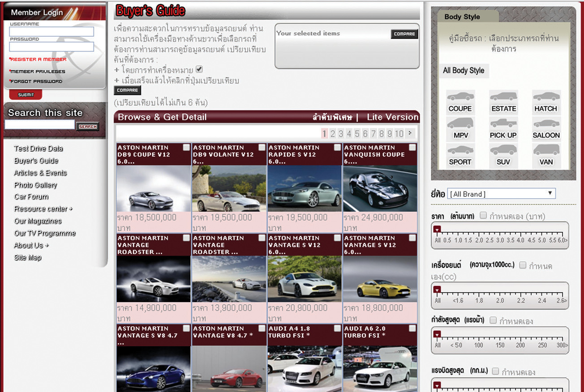Open Photo Gallery menu item
The image size is (584, 392).
point(35,185)
